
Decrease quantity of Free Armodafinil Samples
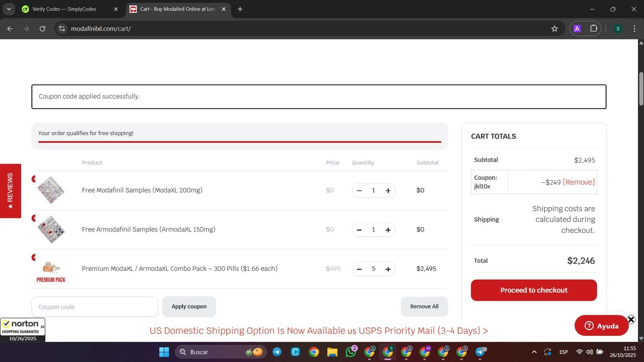(359, 230)
